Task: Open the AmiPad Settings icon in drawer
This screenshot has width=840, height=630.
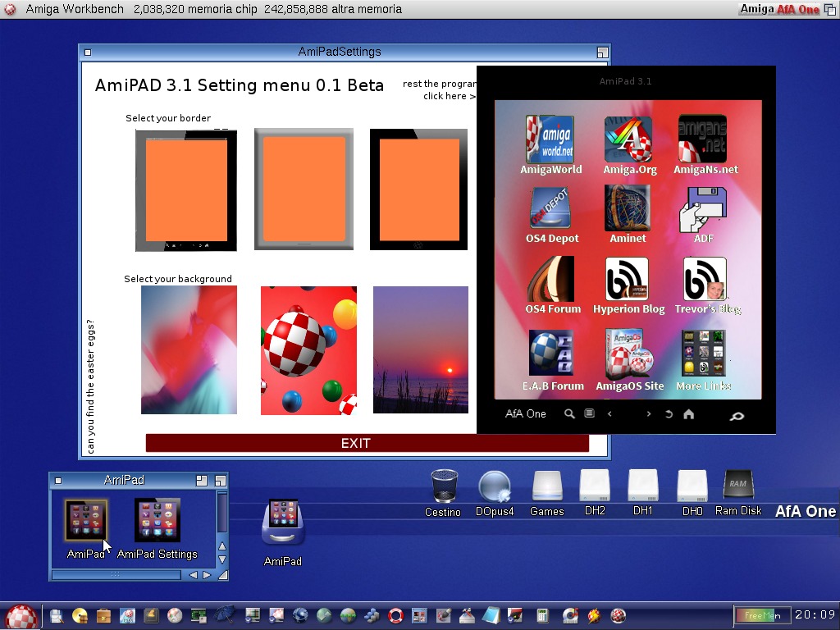Action: (157, 521)
